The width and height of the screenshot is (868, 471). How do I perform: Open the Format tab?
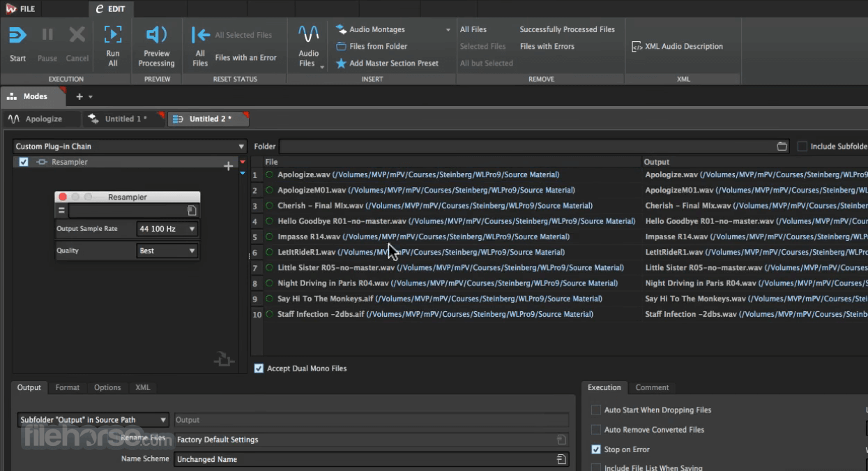(x=68, y=387)
